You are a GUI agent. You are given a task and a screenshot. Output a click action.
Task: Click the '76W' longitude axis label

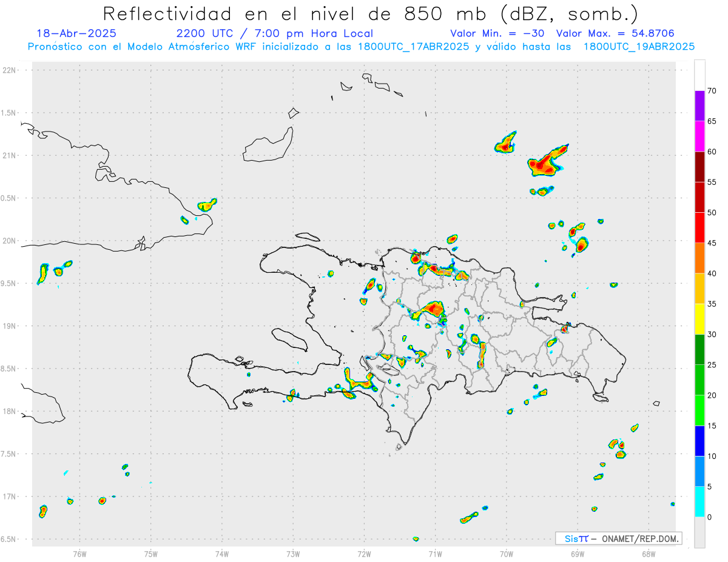(x=79, y=554)
